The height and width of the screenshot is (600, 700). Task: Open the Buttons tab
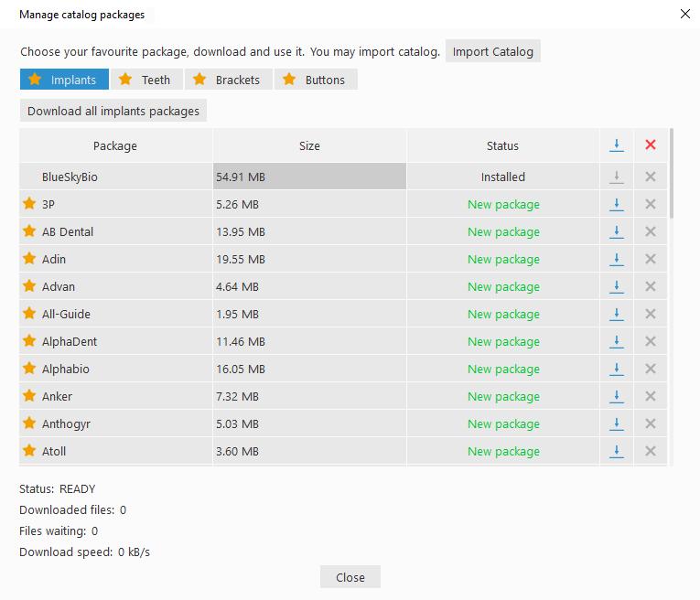pyautogui.click(x=316, y=80)
